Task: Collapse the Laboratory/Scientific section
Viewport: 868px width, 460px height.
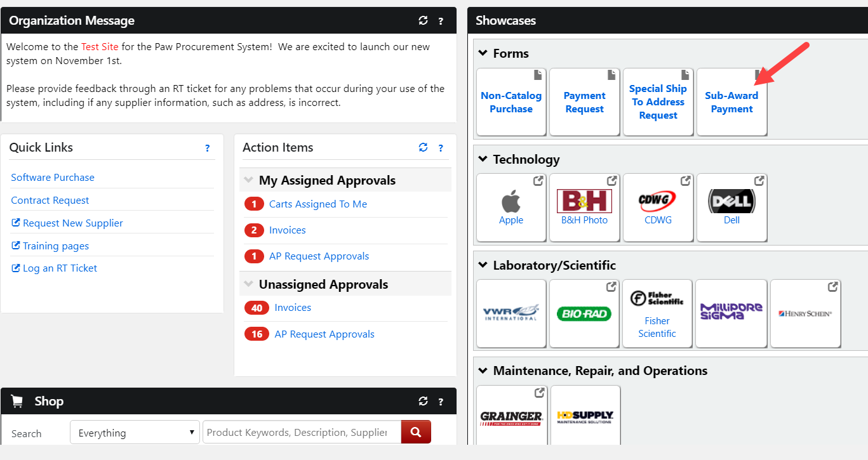Action: tap(483, 265)
